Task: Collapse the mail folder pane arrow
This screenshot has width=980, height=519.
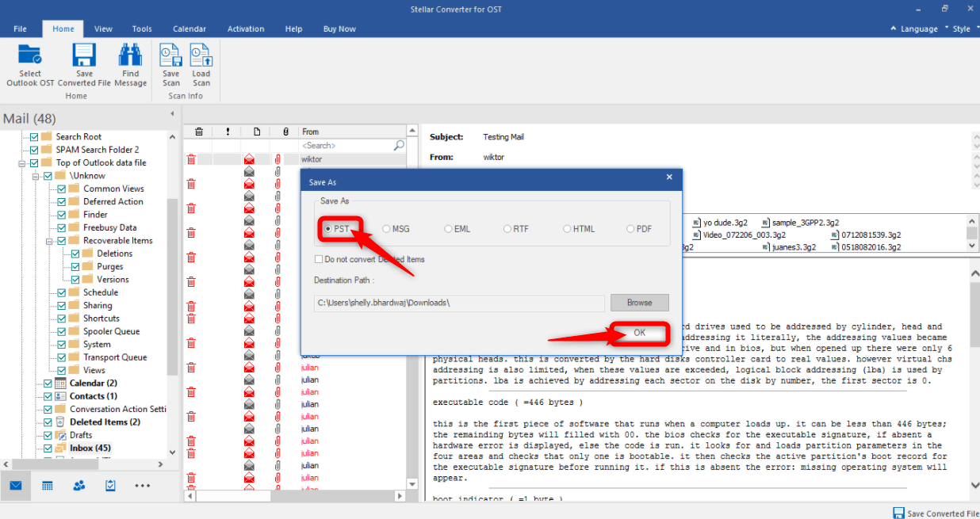Action: point(172,114)
